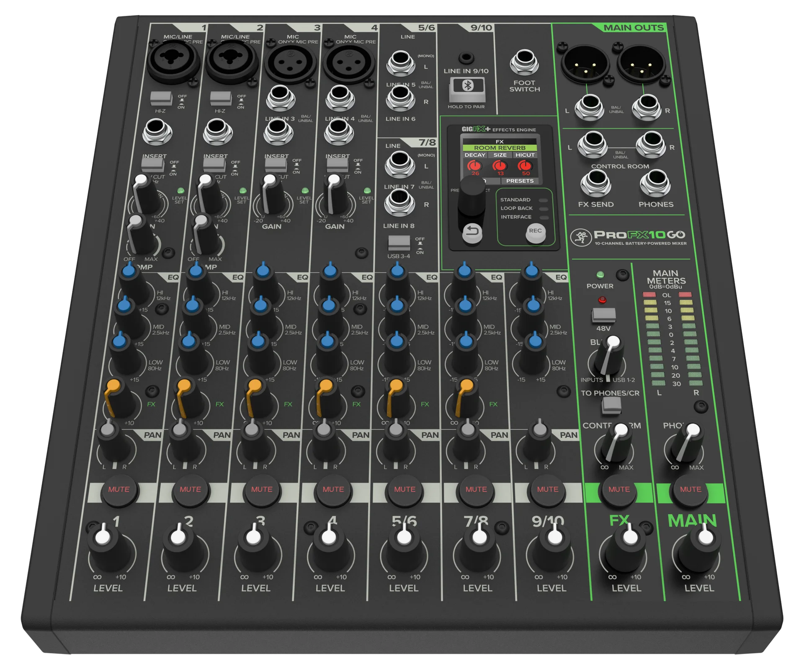
Task: Toggle the channel 1 HI-Z switch
Action: [161, 99]
